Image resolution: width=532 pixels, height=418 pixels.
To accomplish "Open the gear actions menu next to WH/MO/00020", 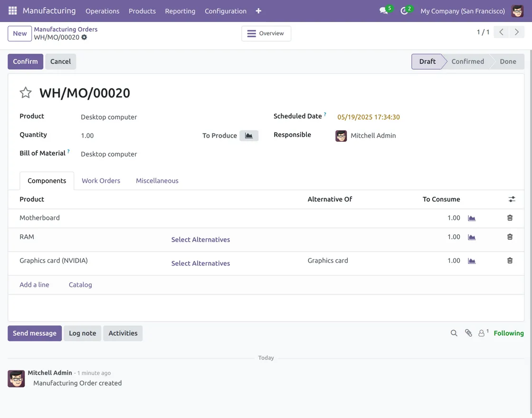I will [x=84, y=38].
